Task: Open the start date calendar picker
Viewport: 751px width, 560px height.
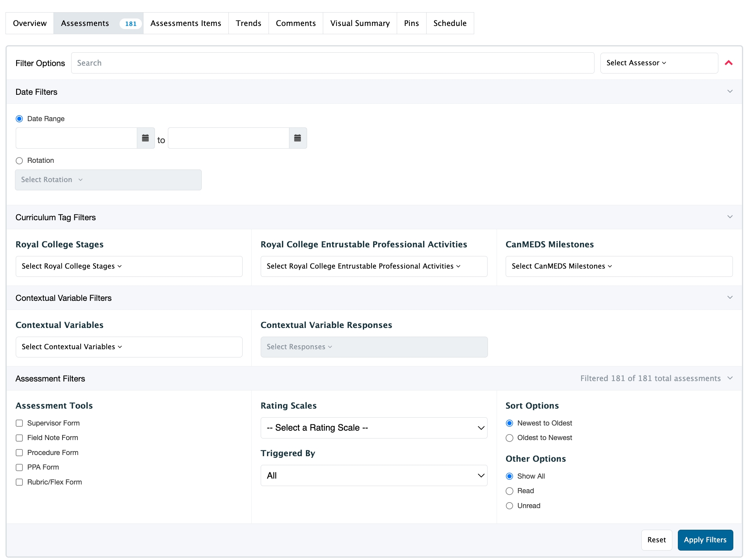Action: pos(145,138)
